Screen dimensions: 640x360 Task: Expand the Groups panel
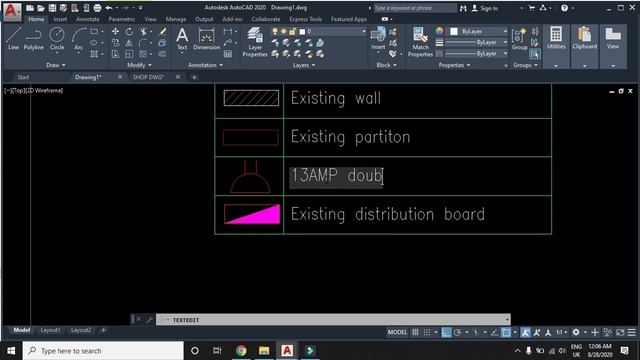[x=526, y=65]
